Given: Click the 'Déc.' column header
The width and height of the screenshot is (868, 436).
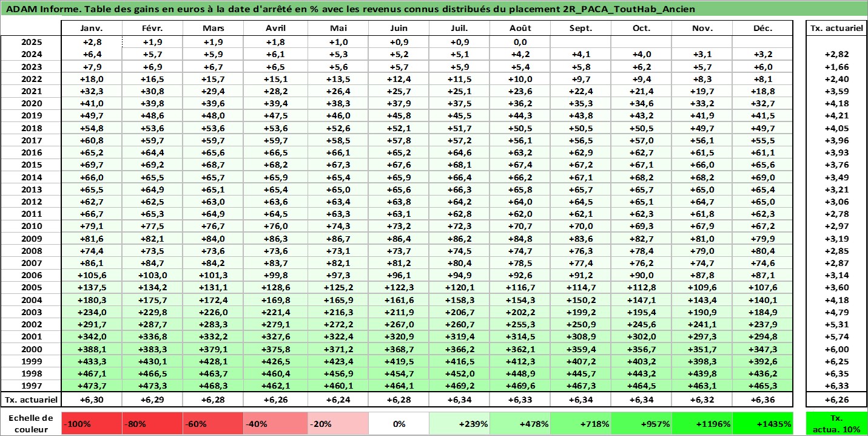Looking at the screenshot, I should [762, 29].
